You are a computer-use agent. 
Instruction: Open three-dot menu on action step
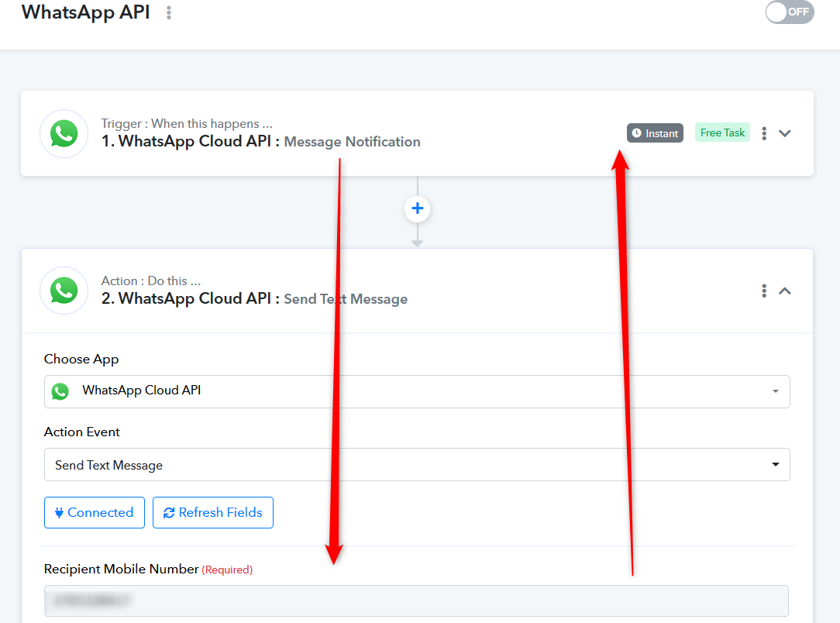click(764, 291)
